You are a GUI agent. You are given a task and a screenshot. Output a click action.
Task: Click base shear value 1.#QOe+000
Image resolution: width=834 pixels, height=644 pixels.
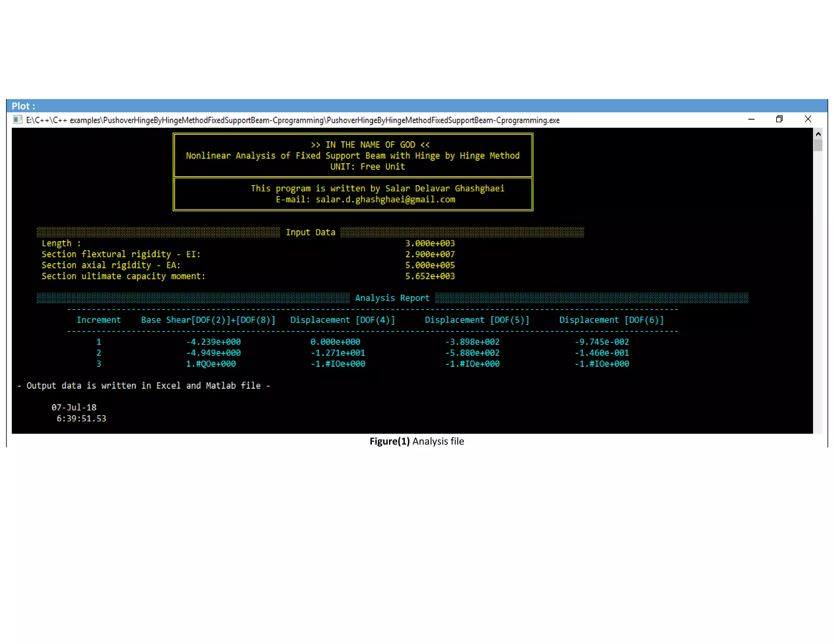click(211, 364)
